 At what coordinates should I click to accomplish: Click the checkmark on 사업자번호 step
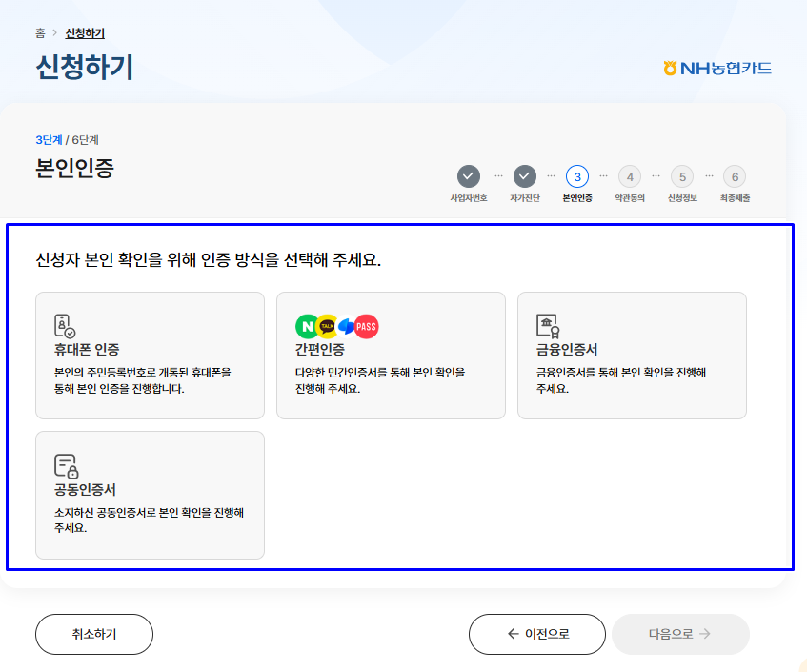pos(468,176)
